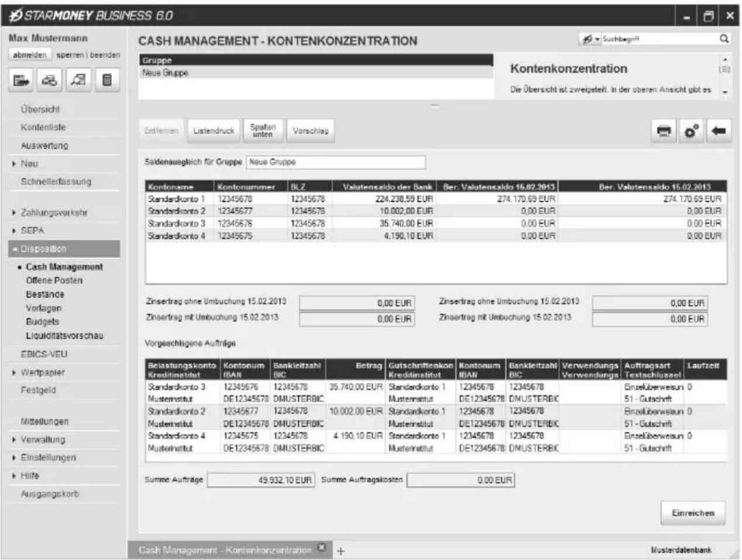Viewport: 742px width, 560px height.
Task: Click the beenden link
Action: click(105, 54)
